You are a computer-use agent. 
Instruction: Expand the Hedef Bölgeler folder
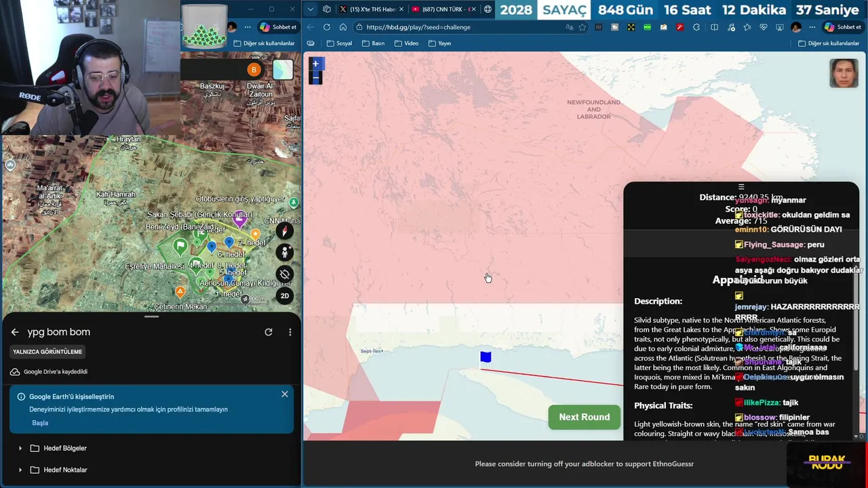click(x=20, y=448)
